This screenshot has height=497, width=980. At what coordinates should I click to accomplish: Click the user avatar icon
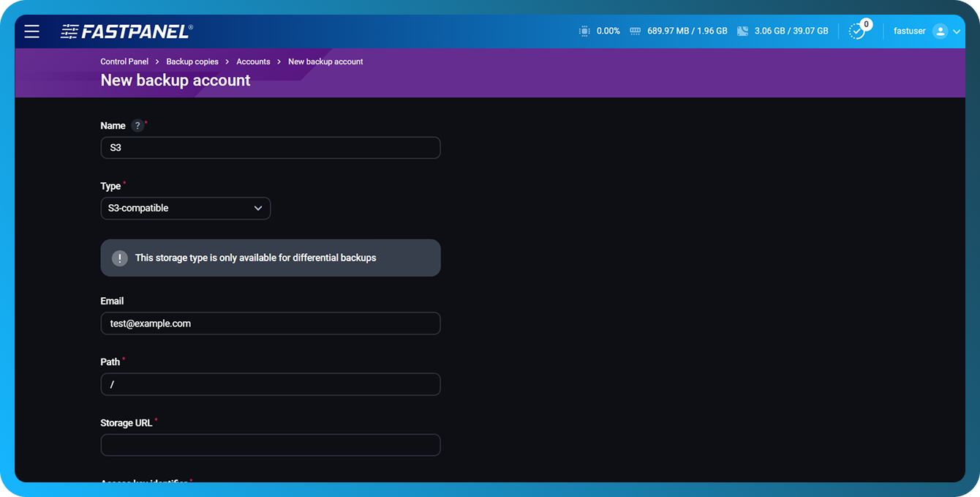[941, 31]
